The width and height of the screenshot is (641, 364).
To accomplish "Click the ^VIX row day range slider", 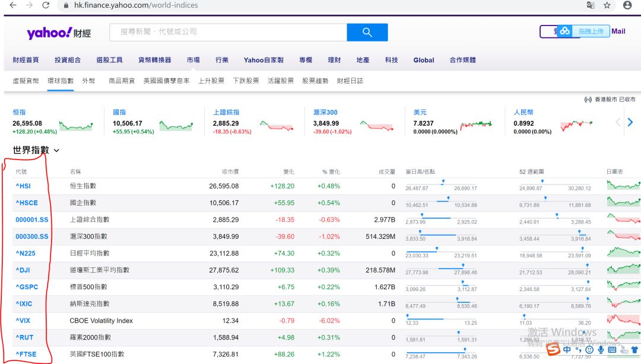I will click(x=441, y=320).
